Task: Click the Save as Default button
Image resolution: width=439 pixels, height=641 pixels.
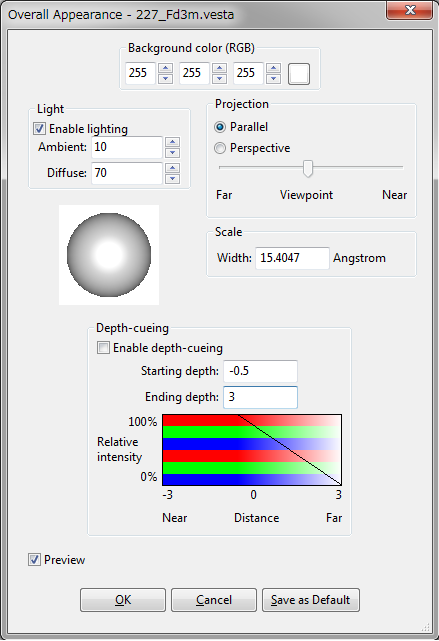Action: tap(311, 600)
